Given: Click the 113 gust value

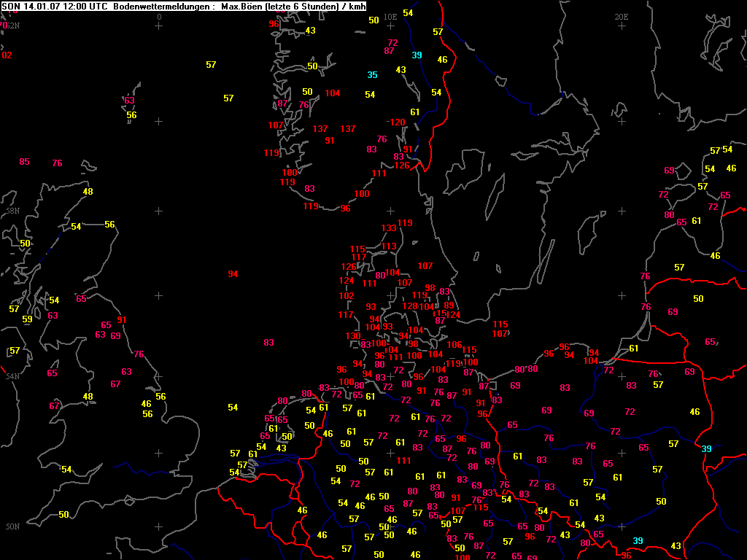Looking at the screenshot, I should tap(390, 246).
